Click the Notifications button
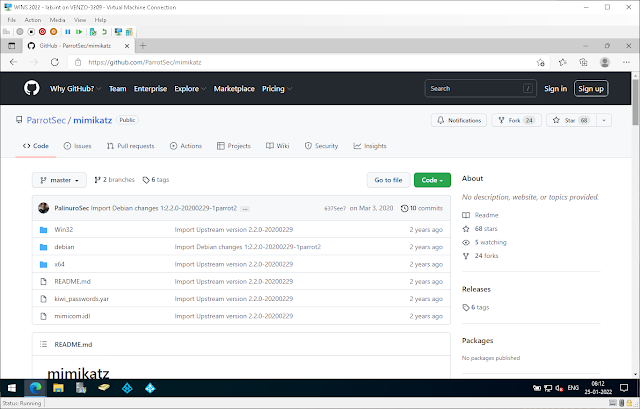The height and width of the screenshot is (409, 640). point(459,120)
